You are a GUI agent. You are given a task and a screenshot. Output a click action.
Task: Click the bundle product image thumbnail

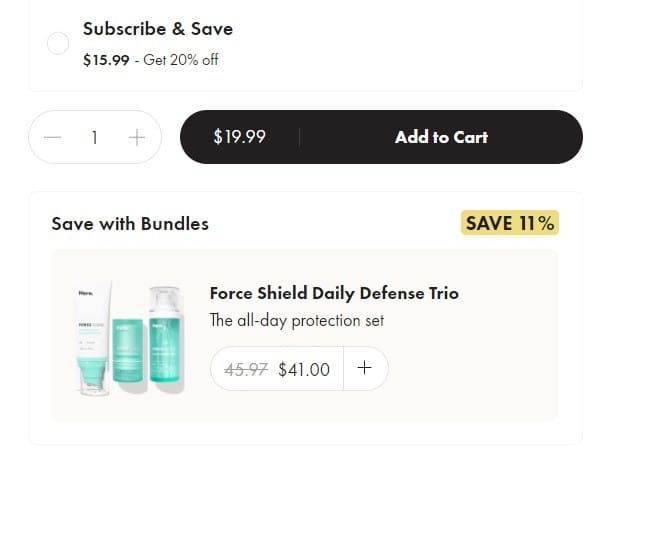tap(129, 339)
